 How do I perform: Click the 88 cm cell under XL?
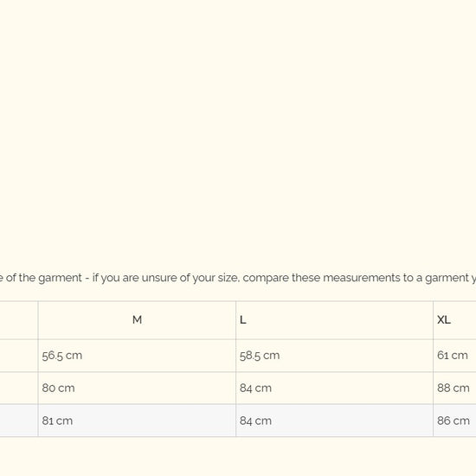tap(454, 388)
